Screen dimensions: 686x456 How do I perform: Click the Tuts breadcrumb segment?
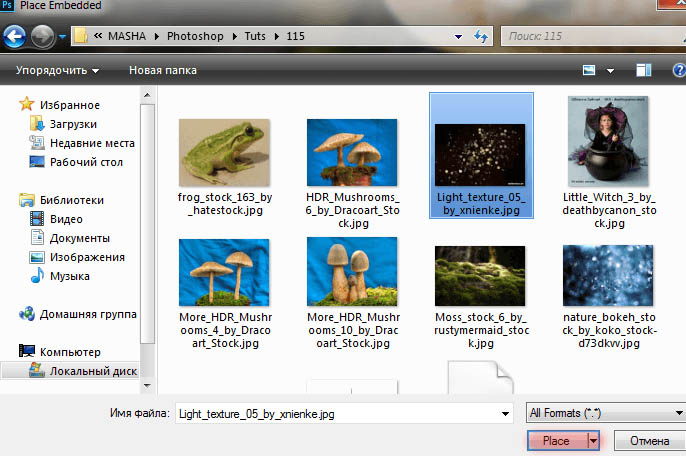255,36
